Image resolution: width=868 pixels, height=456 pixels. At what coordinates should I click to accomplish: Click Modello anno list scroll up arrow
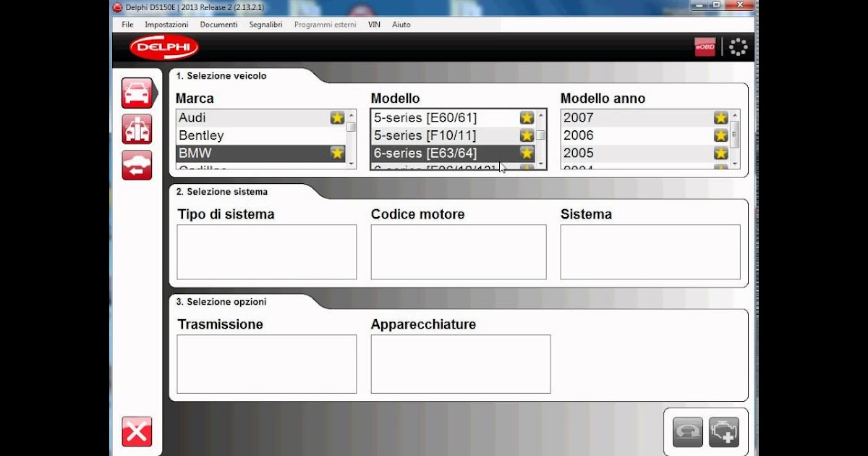(735, 115)
